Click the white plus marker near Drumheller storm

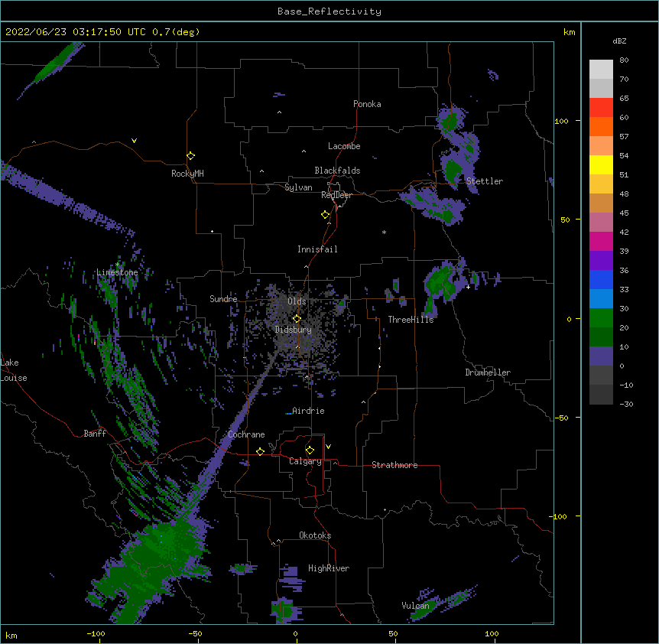tap(468, 287)
